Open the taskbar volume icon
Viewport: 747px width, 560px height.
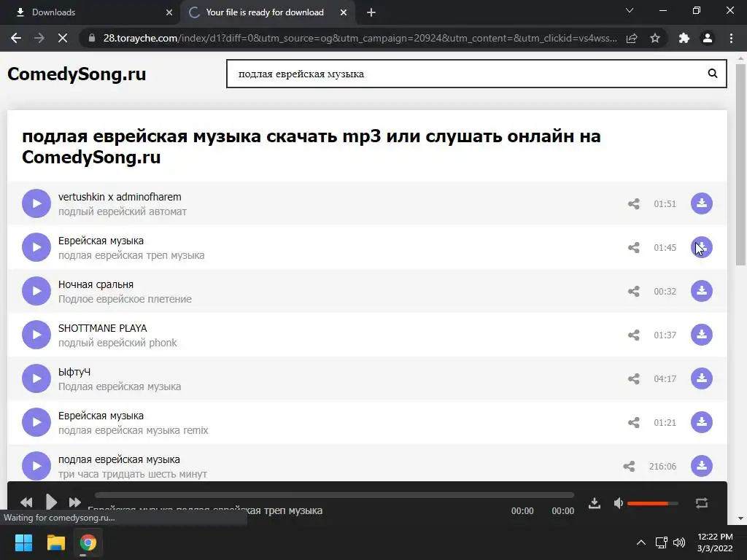679,542
